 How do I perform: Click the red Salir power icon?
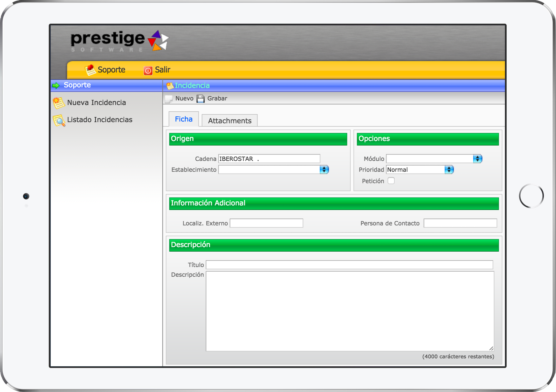(148, 70)
